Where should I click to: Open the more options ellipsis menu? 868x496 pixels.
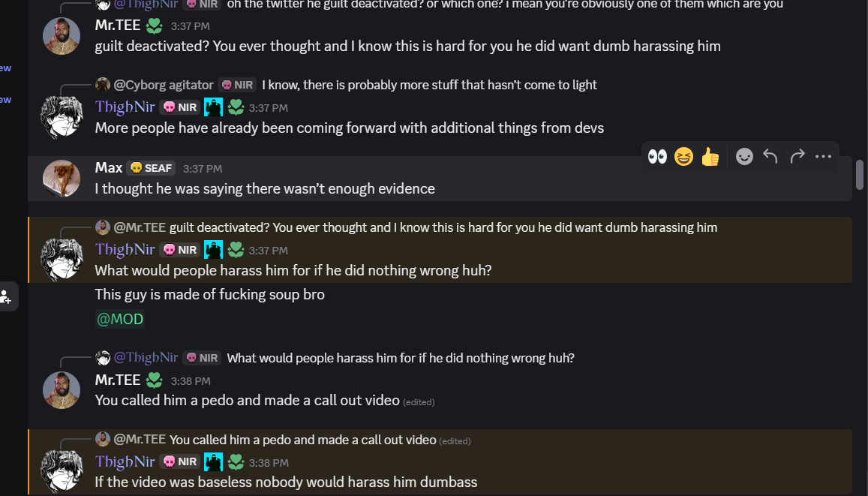click(823, 158)
